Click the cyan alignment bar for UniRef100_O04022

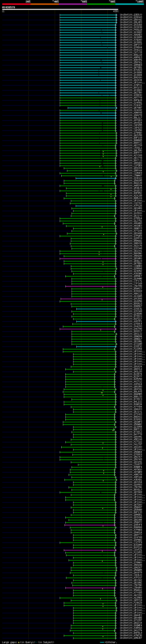point(96,178)
